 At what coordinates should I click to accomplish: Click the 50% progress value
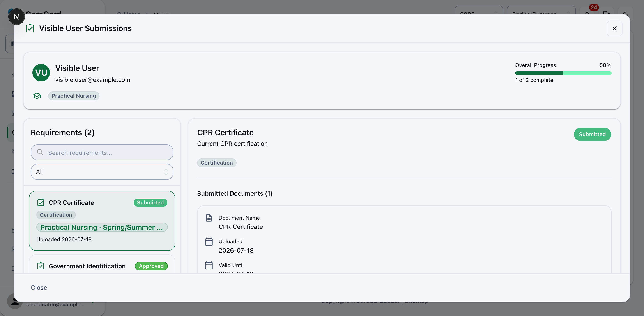(x=605, y=65)
